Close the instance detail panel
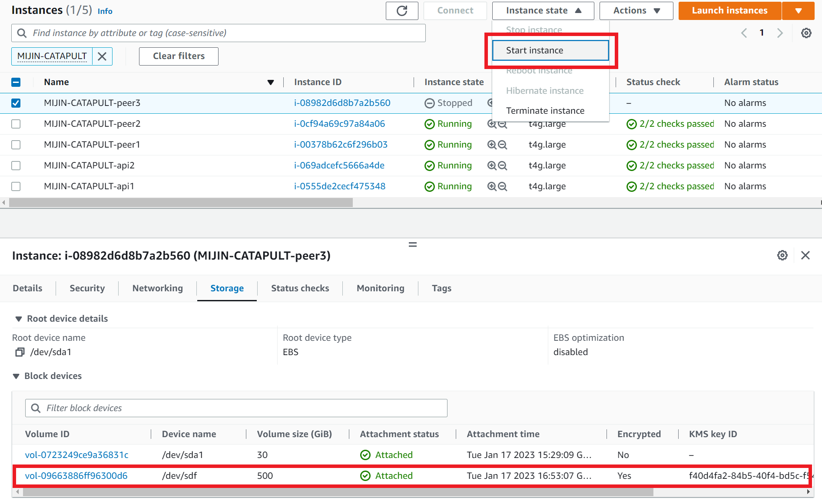Image resolution: width=822 pixels, height=504 pixels. point(805,255)
